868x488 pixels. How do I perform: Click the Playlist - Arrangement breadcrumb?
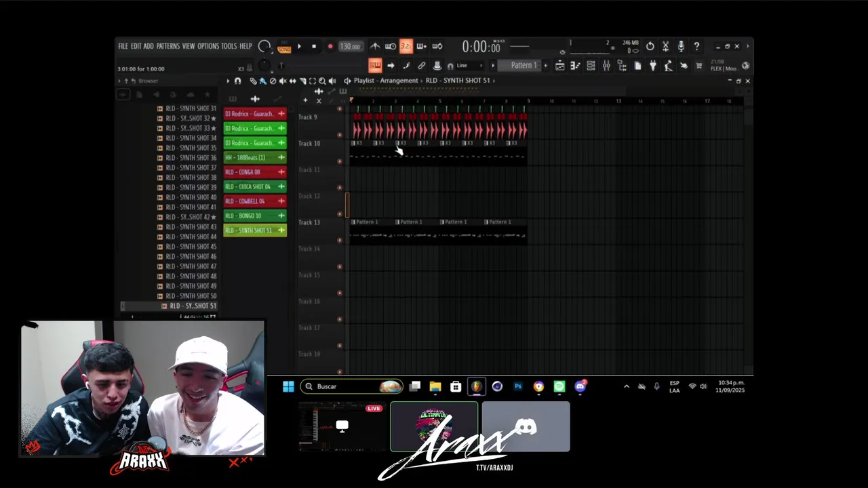pos(386,81)
